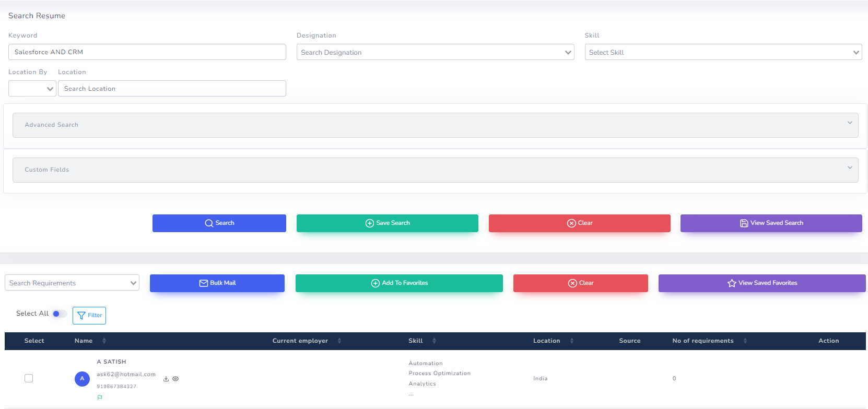This screenshot has height=409, width=868.
Task: Toggle the Select All switch
Action: point(60,314)
